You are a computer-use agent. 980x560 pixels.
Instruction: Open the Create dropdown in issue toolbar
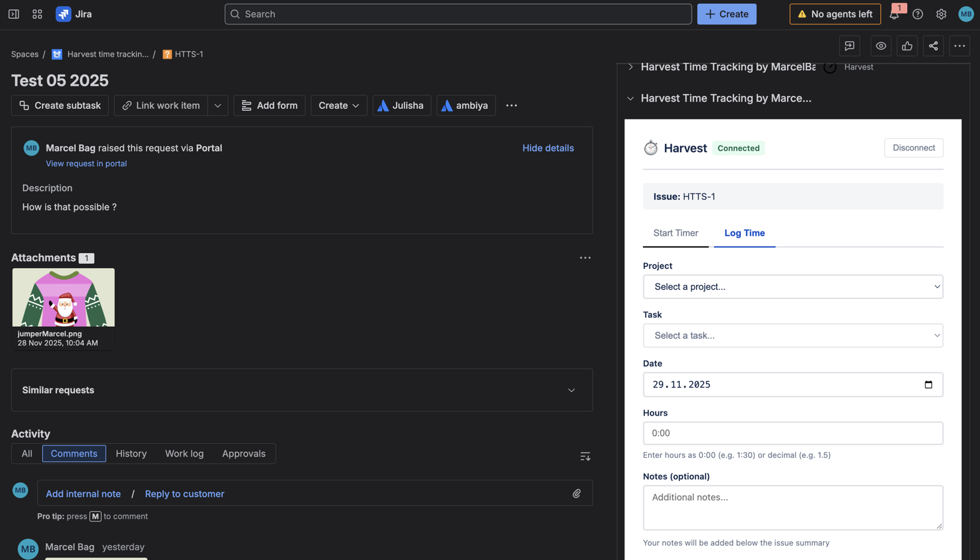pos(339,106)
